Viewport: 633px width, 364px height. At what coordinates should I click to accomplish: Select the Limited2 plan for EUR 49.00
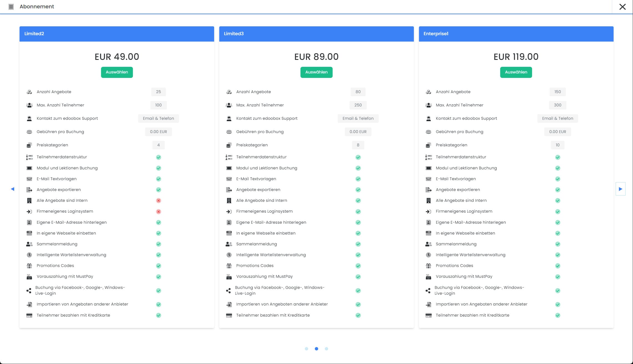(x=117, y=72)
